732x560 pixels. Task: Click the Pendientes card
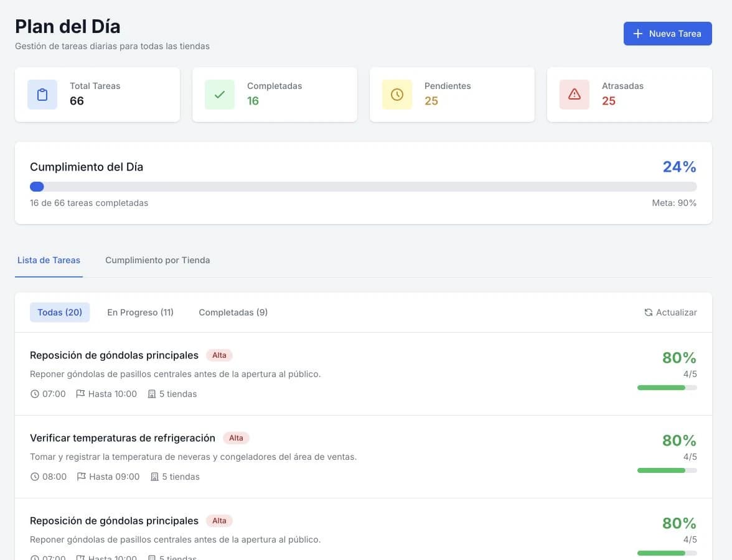[x=452, y=95]
